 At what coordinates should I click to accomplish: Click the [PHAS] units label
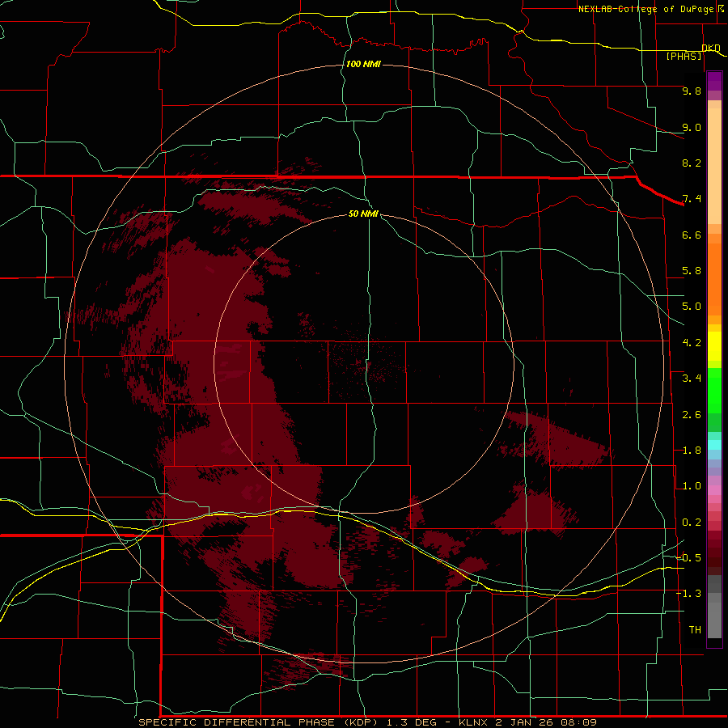point(684,56)
